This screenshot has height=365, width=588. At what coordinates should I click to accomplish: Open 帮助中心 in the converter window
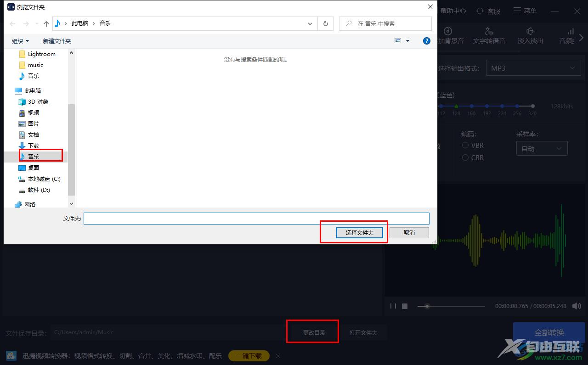click(453, 11)
